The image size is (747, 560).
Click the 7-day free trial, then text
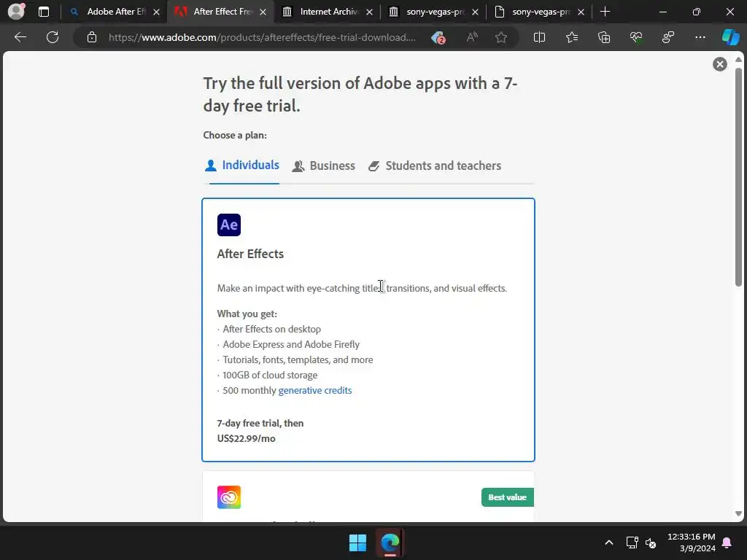(260, 424)
